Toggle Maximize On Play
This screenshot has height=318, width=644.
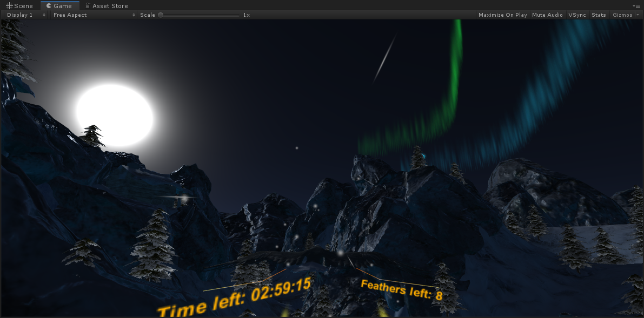click(x=502, y=15)
